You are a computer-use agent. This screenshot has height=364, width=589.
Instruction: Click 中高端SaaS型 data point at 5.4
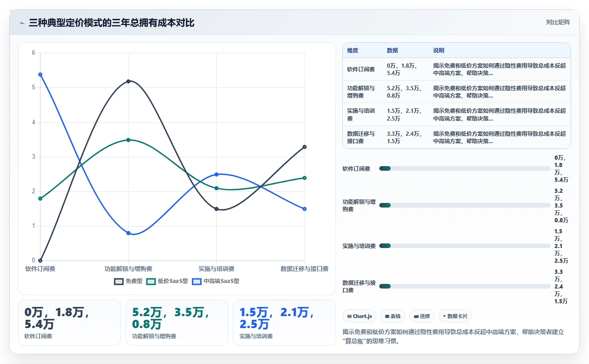40,75
